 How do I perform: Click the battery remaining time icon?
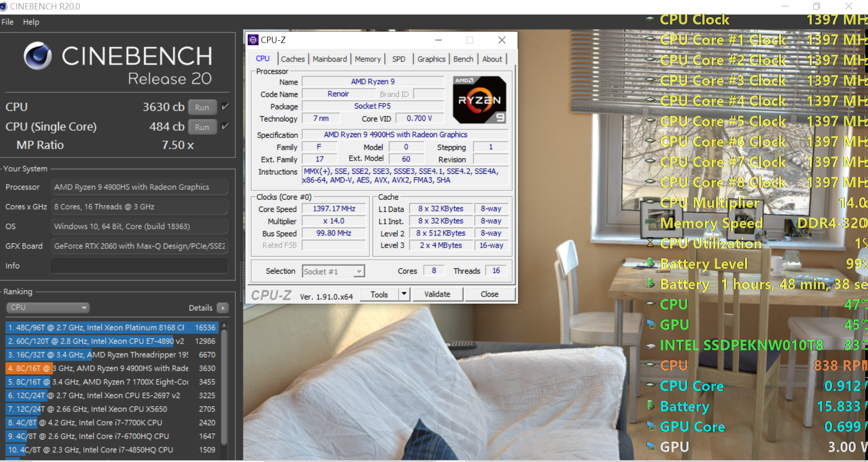tap(650, 283)
